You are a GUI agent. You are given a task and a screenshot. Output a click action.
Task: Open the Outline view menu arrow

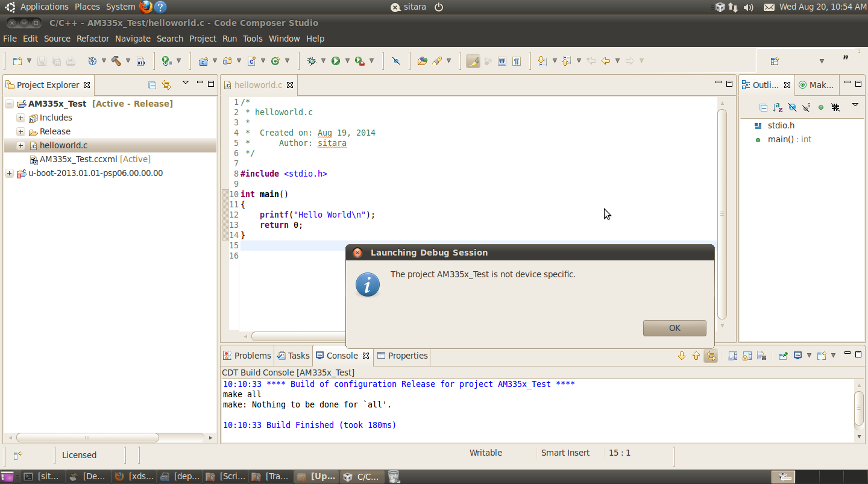coord(855,105)
